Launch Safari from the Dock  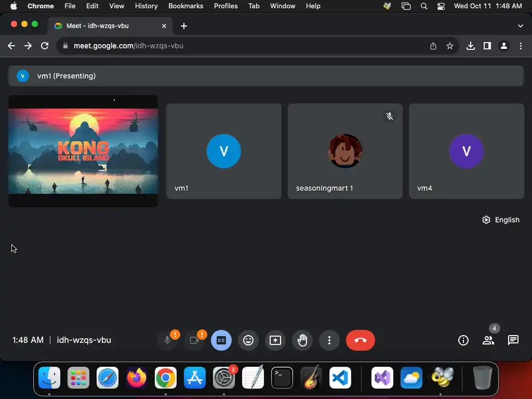[x=108, y=378]
